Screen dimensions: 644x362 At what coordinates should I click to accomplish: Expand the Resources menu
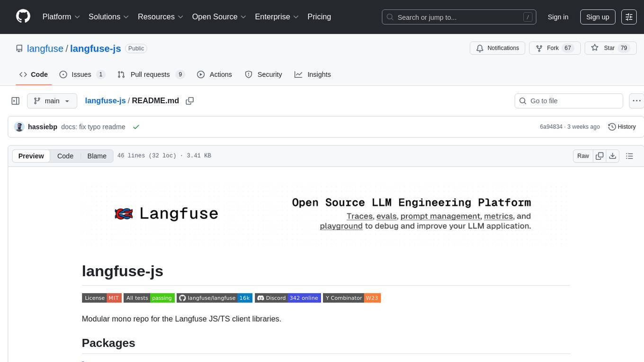[161, 17]
